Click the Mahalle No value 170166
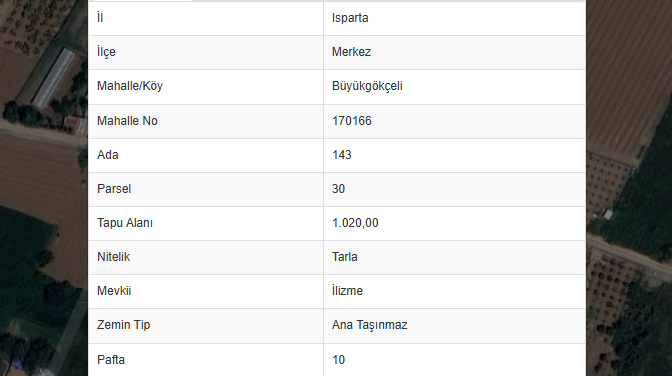This screenshot has height=376, width=672. (x=351, y=121)
